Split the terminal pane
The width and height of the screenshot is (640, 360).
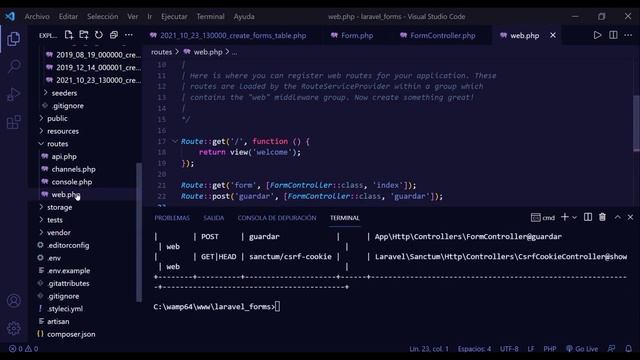coord(588,217)
